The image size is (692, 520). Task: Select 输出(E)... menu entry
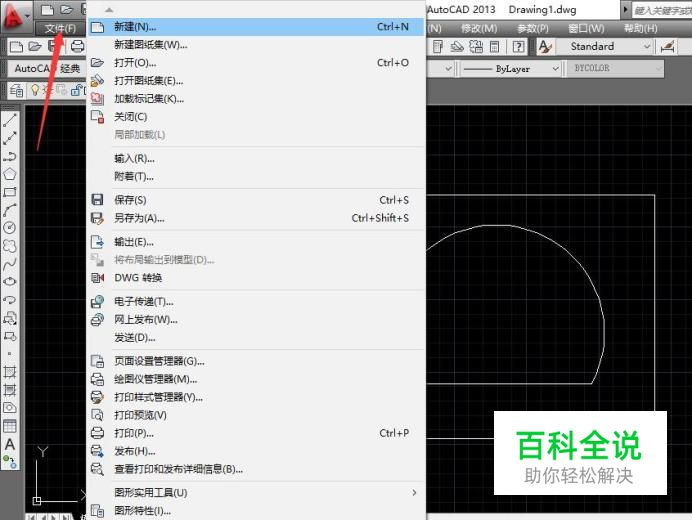coord(257,242)
